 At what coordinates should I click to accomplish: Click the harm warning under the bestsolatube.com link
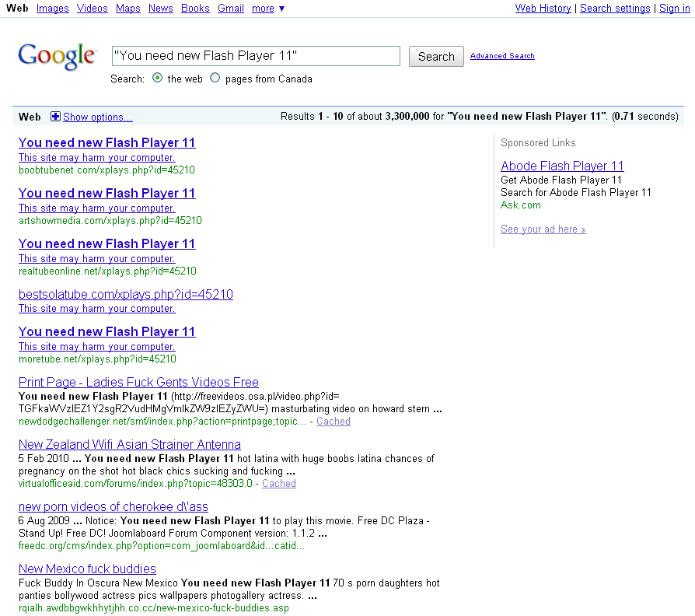(x=96, y=308)
